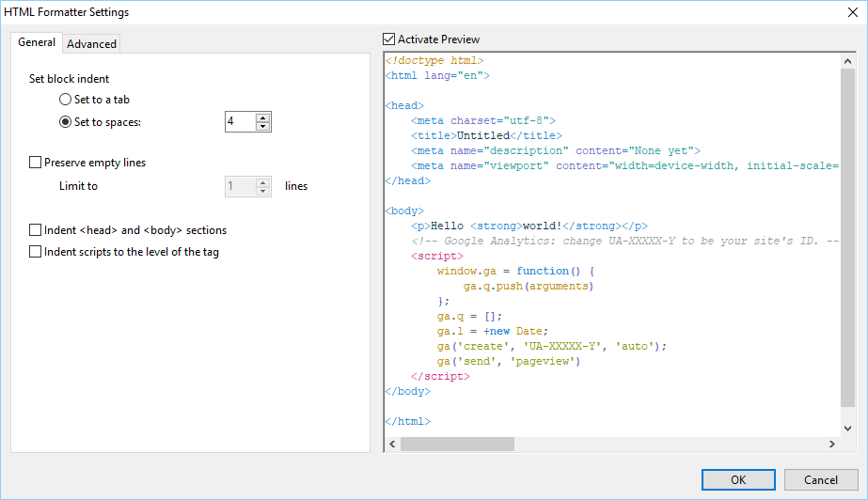Click the preview horizontal scrollbar thumb
868x500 pixels.
click(457, 445)
